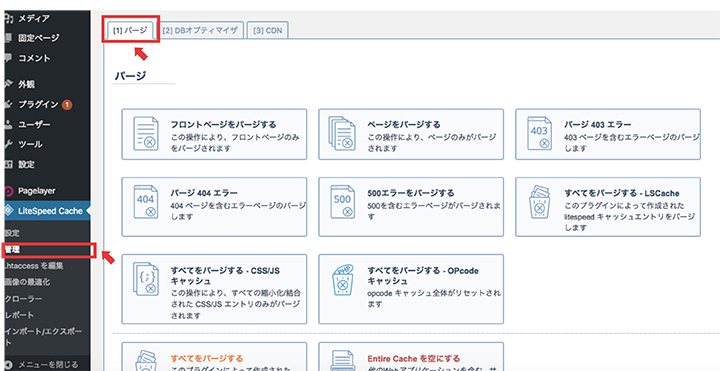Click the OPcode cache trash bin icon
Image resolution: width=720 pixels, height=371 pixels.
343,280
